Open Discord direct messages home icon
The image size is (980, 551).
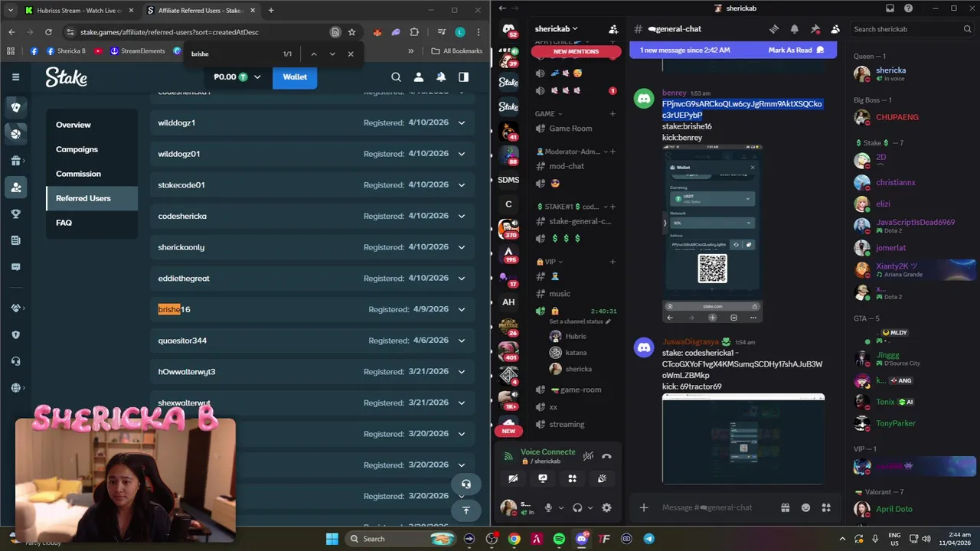(508, 29)
